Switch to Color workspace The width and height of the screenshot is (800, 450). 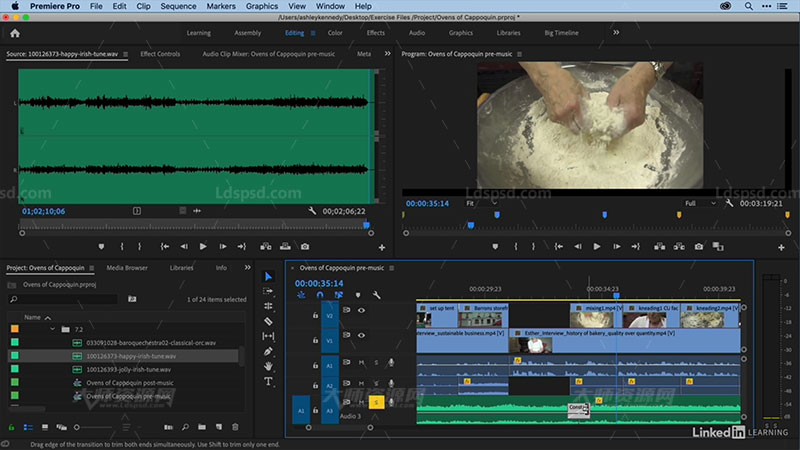pos(335,33)
